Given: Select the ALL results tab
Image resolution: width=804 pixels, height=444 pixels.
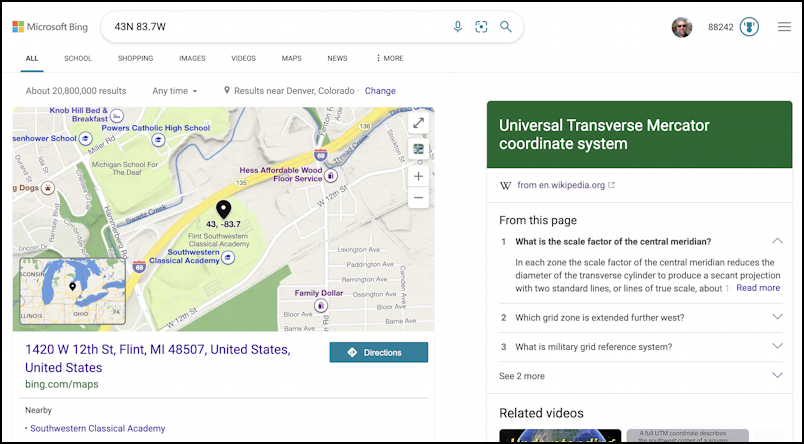Looking at the screenshot, I should click(32, 58).
